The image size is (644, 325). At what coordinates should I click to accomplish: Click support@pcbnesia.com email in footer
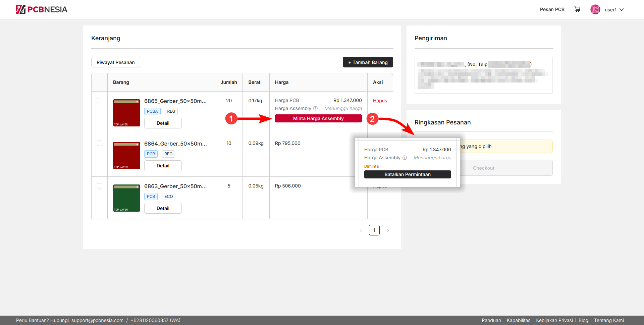coord(97,320)
